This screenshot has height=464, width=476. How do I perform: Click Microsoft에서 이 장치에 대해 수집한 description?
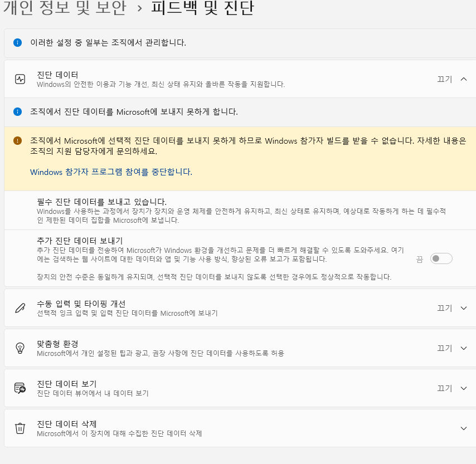tap(119, 433)
